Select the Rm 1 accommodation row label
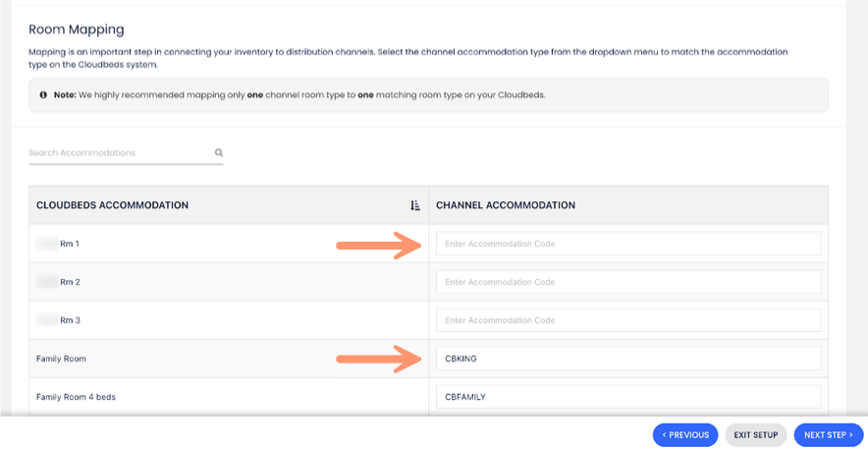 coord(69,244)
